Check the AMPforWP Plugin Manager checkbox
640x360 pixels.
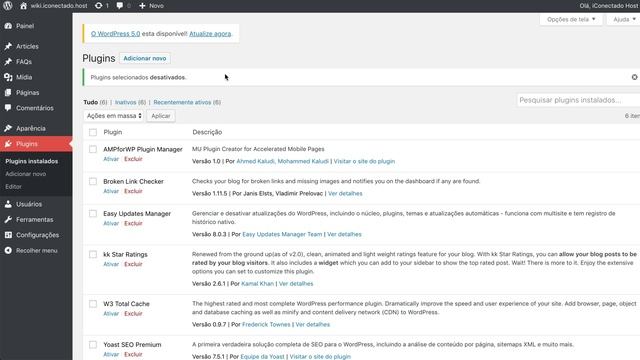coord(93,149)
